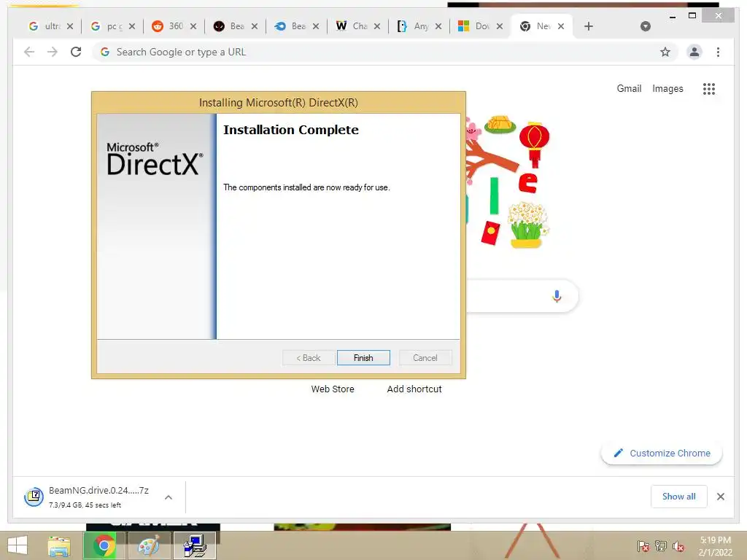Switch to the 'Any' tab
Viewport: 747px width, 560px height.
414,26
